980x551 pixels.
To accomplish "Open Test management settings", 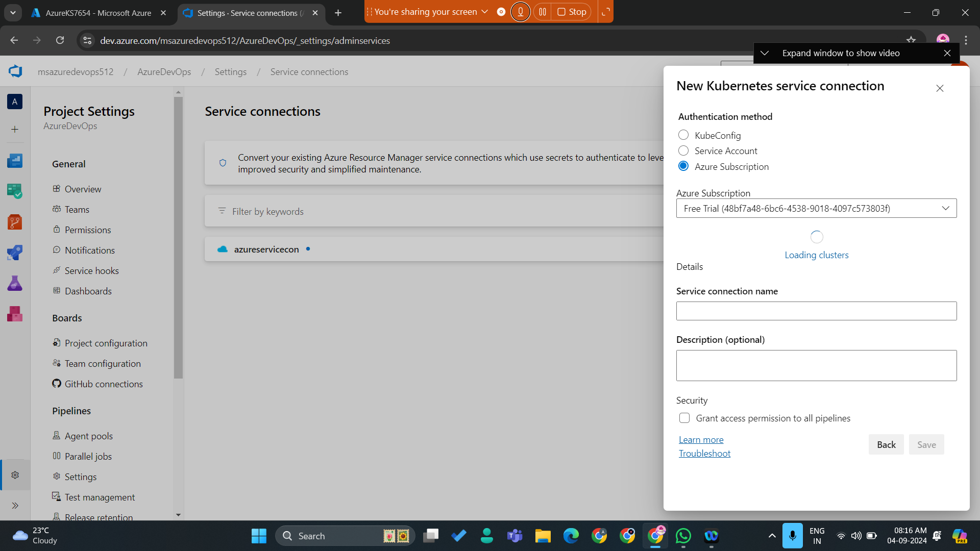I will pyautogui.click(x=100, y=497).
